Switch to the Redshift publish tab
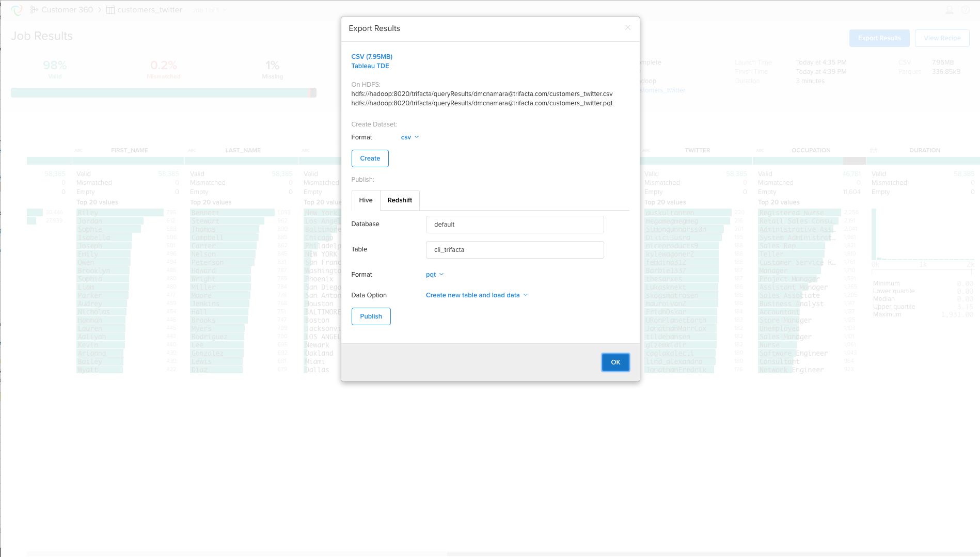Screen dimensions: 980x557 coord(400,200)
